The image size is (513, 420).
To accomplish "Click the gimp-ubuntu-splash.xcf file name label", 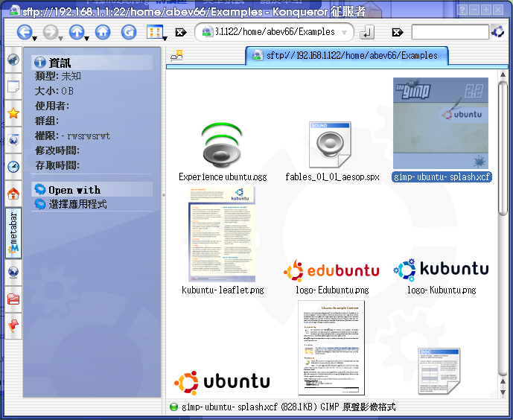I will (x=442, y=177).
